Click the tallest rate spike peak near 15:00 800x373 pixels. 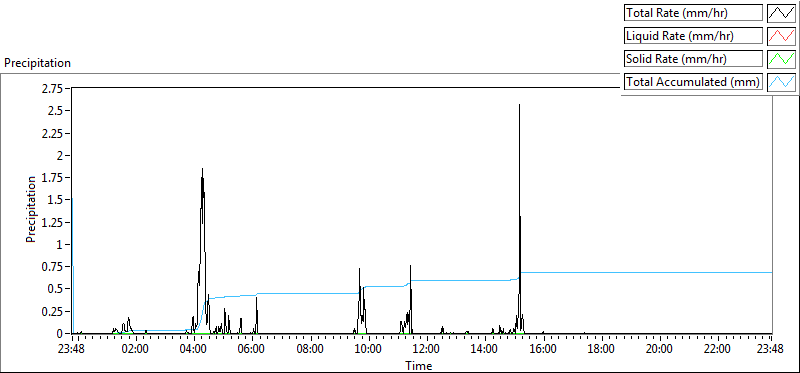pyautogui.click(x=519, y=105)
